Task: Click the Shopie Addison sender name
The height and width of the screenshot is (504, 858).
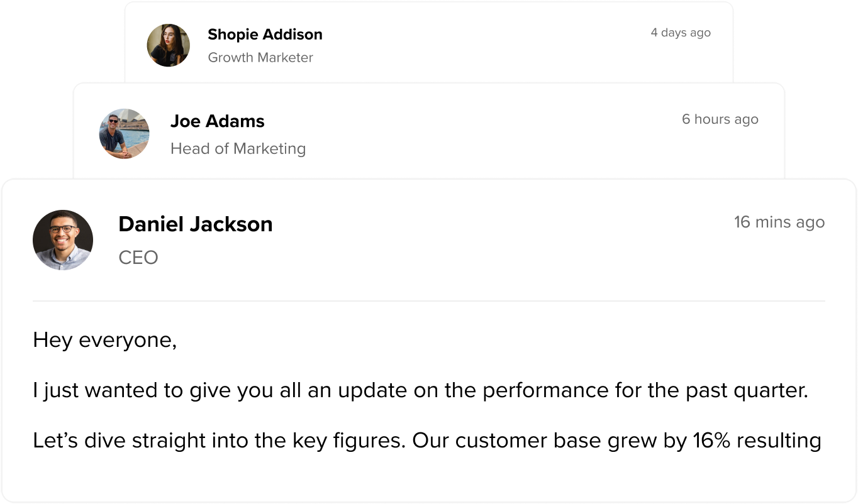Action: (x=265, y=35)
